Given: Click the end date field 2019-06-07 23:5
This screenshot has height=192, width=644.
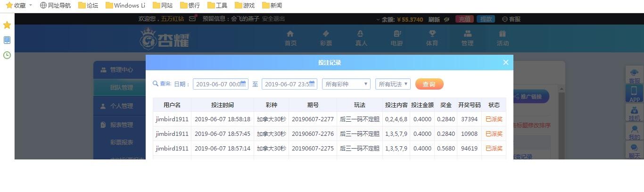Looking at the screenshot, I should point(289,84).
